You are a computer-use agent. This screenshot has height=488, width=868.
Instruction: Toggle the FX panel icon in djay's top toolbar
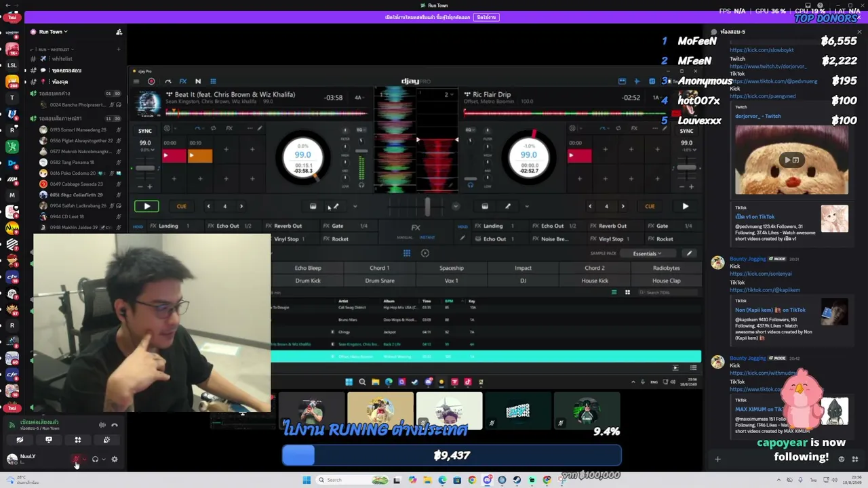(x=182, y=81)
